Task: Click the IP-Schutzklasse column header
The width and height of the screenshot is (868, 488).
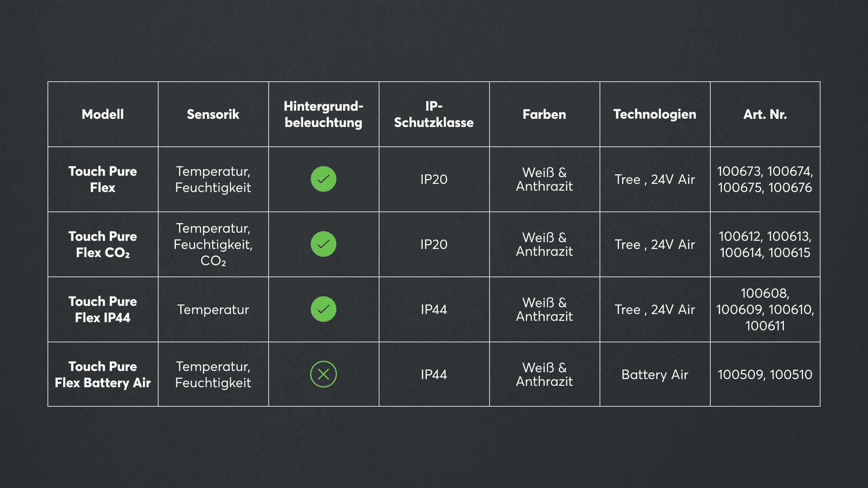Action: (x=434, y=114)
